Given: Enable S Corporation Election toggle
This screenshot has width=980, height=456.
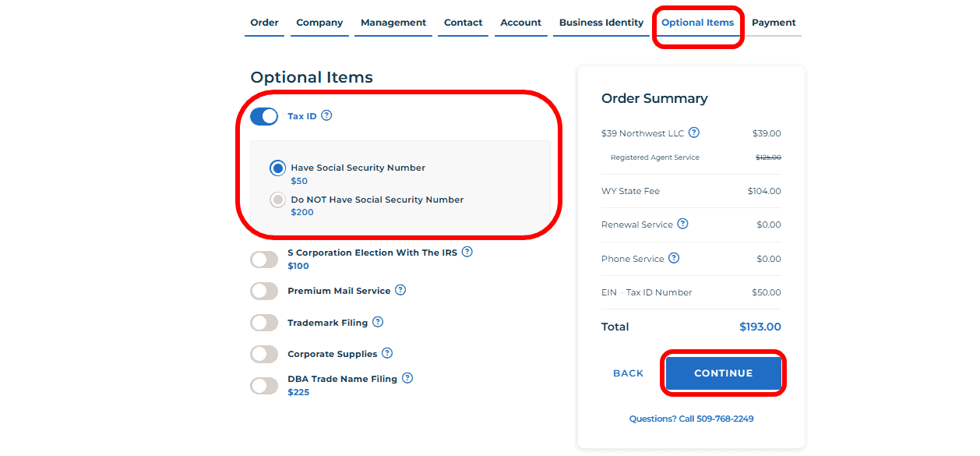Looking at the screenshot, I should (x=264, y=260).
